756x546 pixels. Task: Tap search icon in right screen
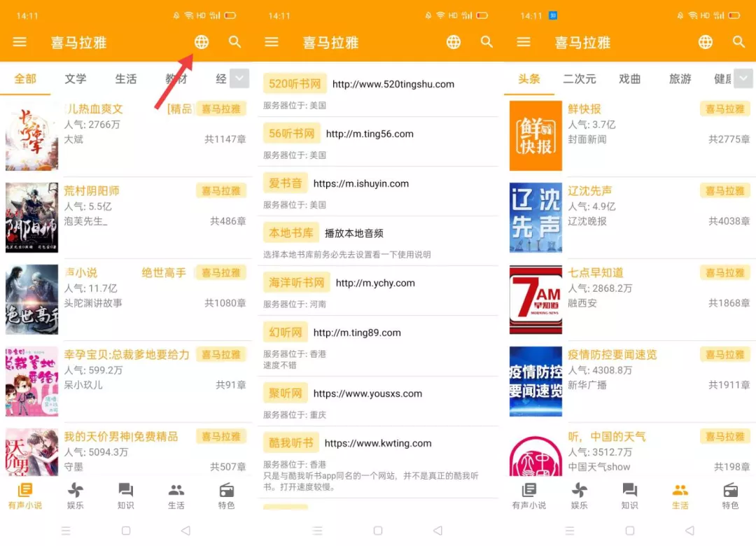(738, 42)
